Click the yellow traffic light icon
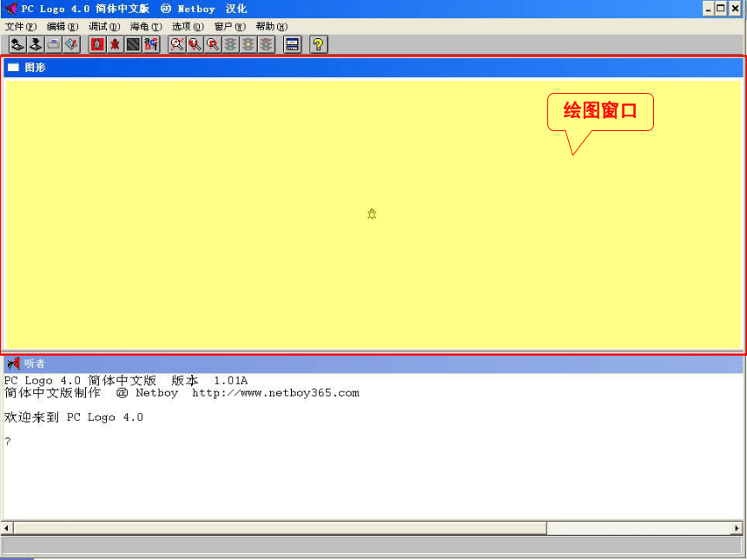Screen dimensions: 747x560 tap(248, 44)
